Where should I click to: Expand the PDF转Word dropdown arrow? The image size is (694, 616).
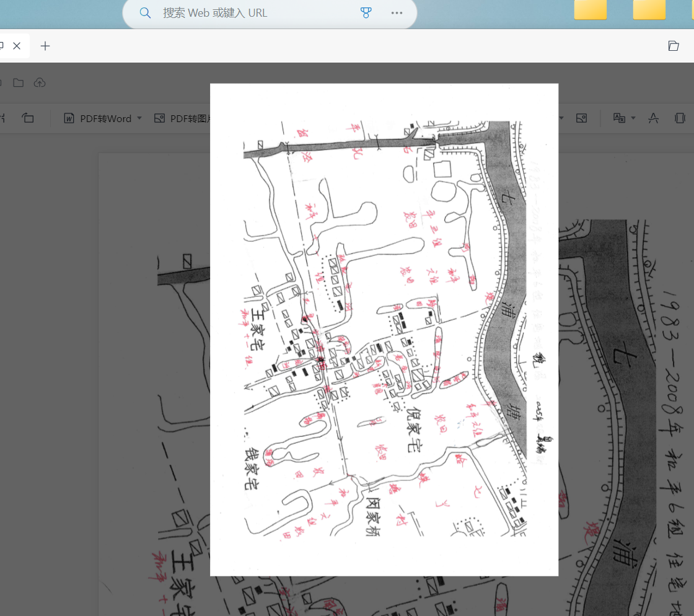(x=139, y=118)
